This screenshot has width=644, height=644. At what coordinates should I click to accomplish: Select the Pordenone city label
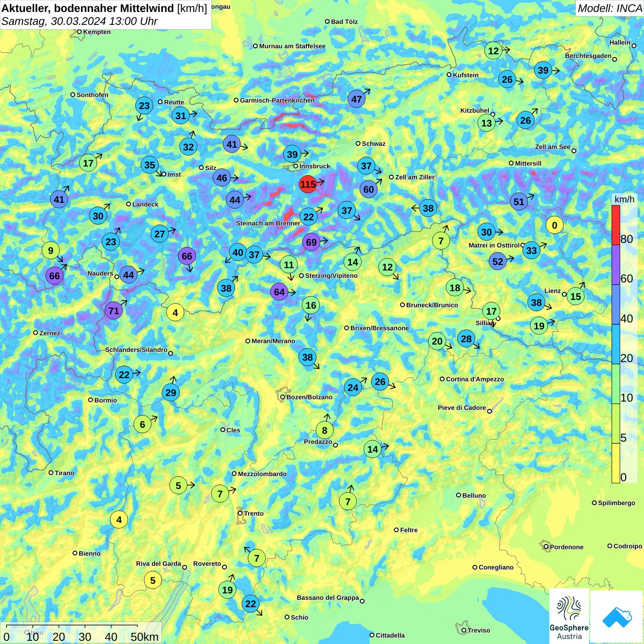point(567,547)
